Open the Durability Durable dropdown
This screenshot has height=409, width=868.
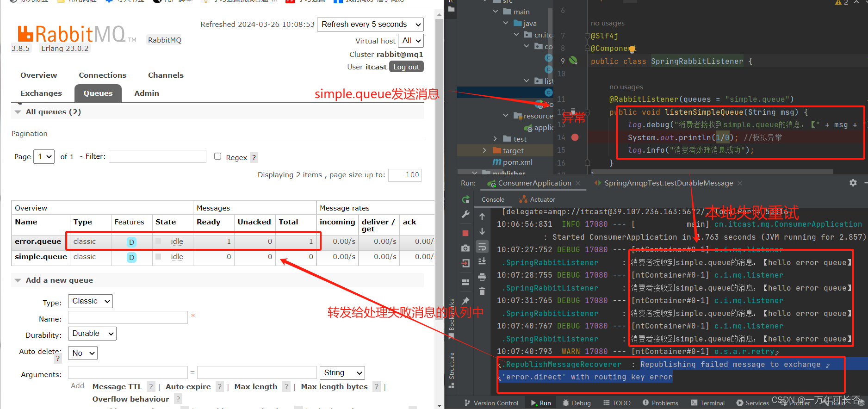click(92, 334)
